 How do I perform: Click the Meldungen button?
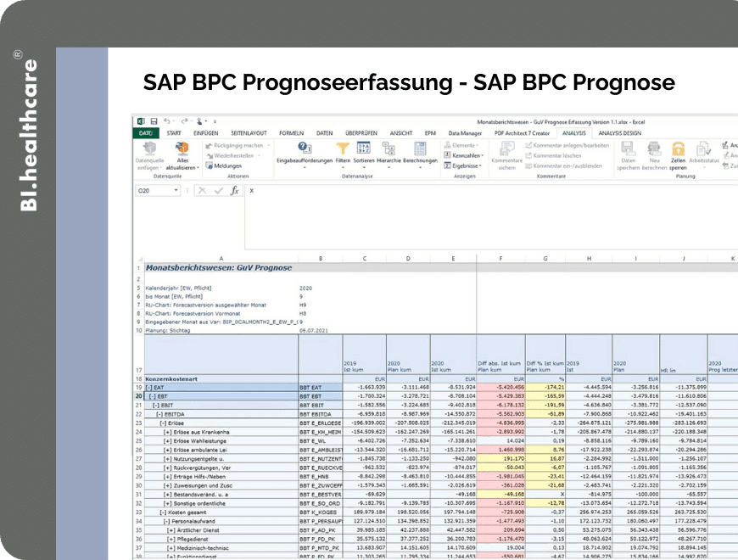coord(224,165)
